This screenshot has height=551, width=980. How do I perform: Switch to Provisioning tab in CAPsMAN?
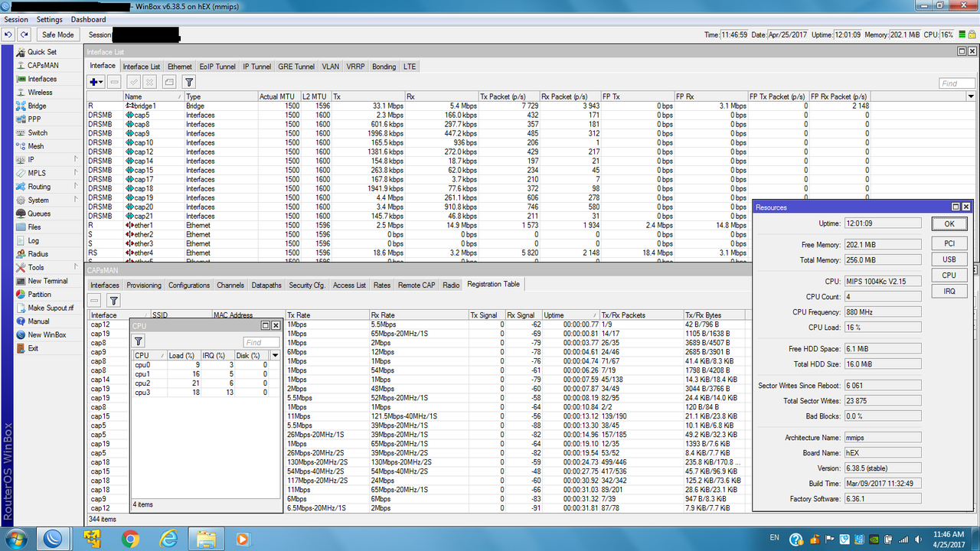[x=144, y=285]
